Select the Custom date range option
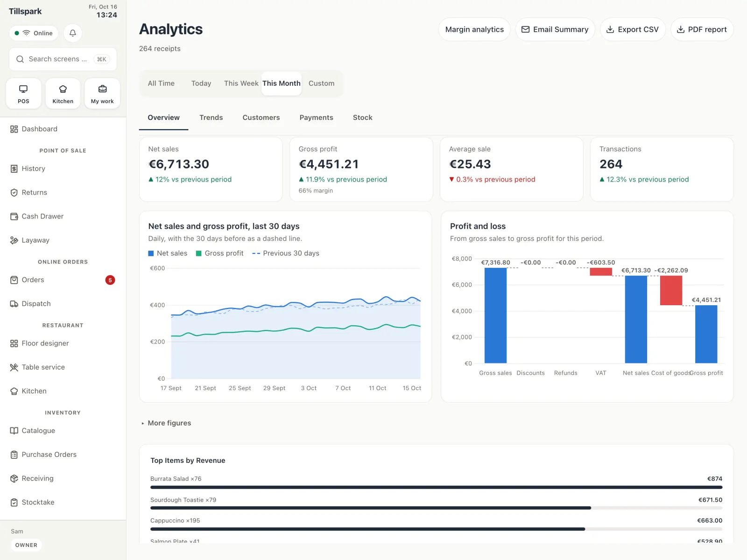This screenshot has width=747, height=560. [x=322, y=84]
